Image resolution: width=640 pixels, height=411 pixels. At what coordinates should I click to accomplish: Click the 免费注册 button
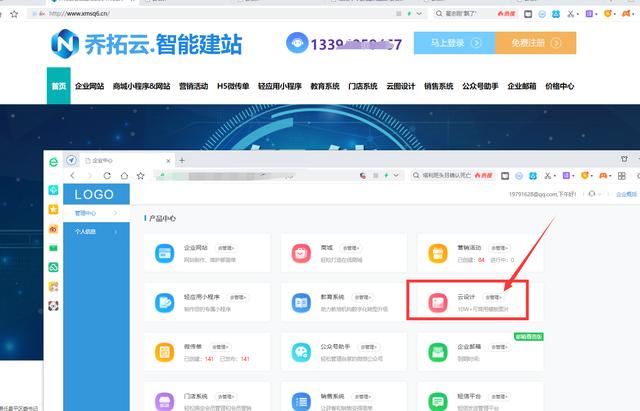click(x=536, y=43)
